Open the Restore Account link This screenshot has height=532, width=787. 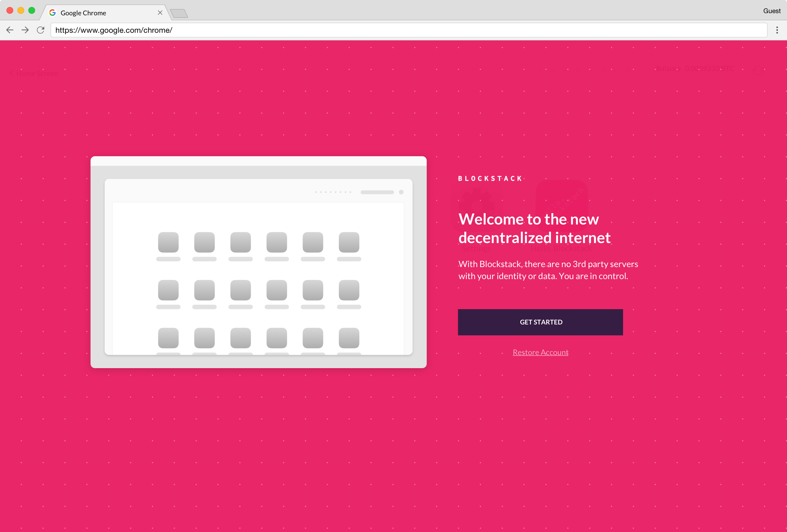click(x=541, y=352)
